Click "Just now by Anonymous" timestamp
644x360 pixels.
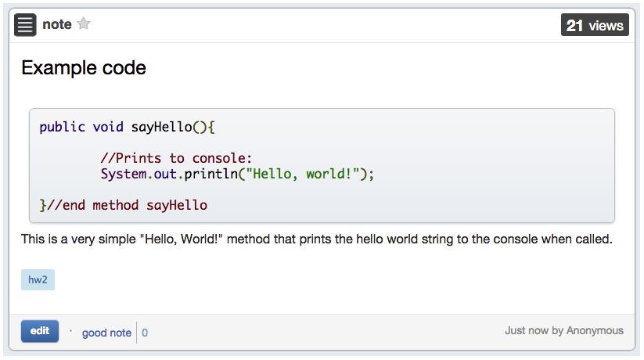(x=563, y=330)
